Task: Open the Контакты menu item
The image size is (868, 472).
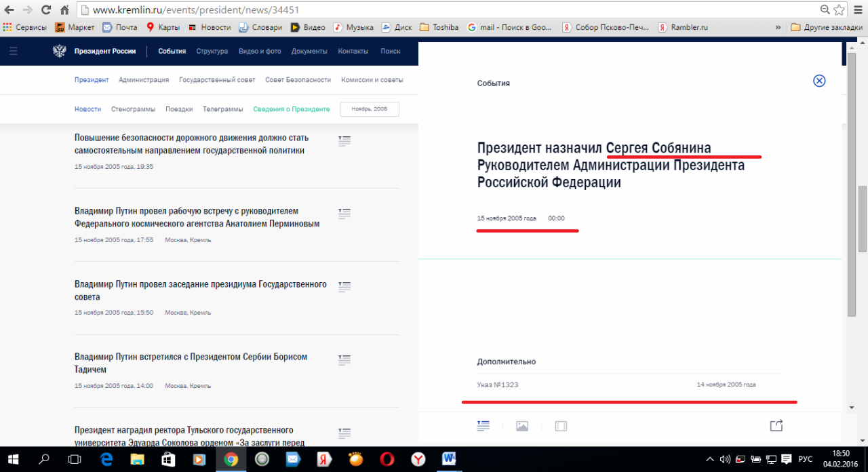Action: pyautogui.click(x=353, y=51)
